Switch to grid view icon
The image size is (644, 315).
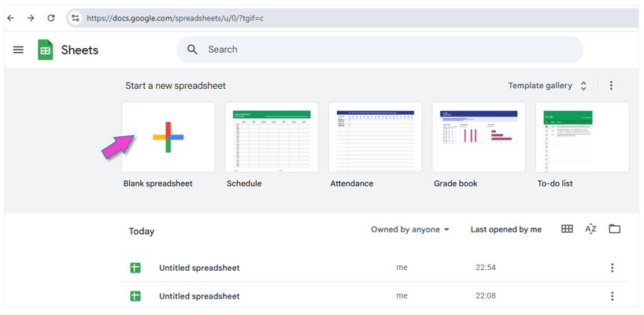[567, 229]
